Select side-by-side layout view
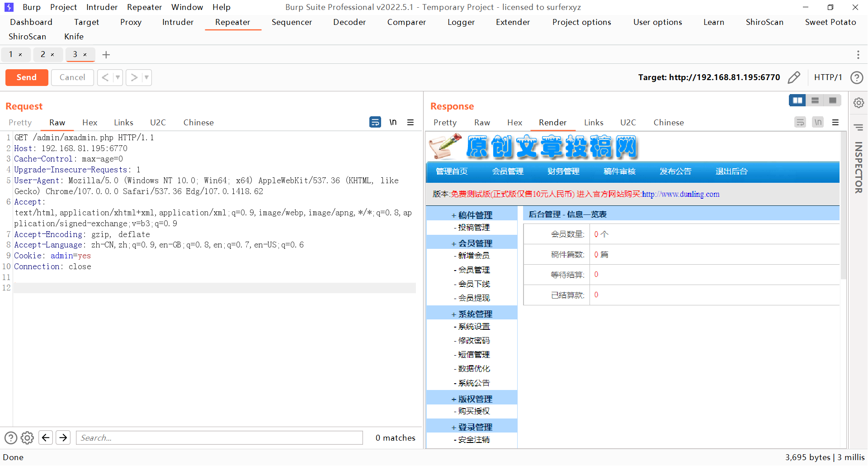This screenshot has height=466, width=868. [x=797, y=100]
